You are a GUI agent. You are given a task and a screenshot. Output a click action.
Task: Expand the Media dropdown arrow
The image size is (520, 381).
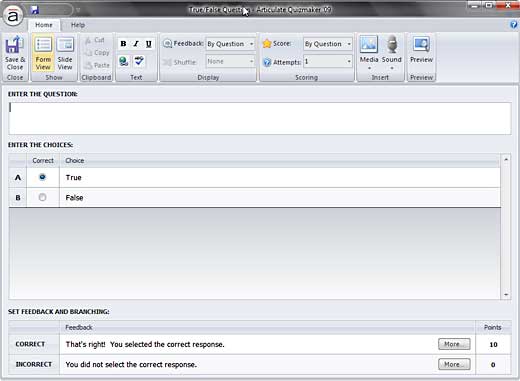tap(369, 68)
